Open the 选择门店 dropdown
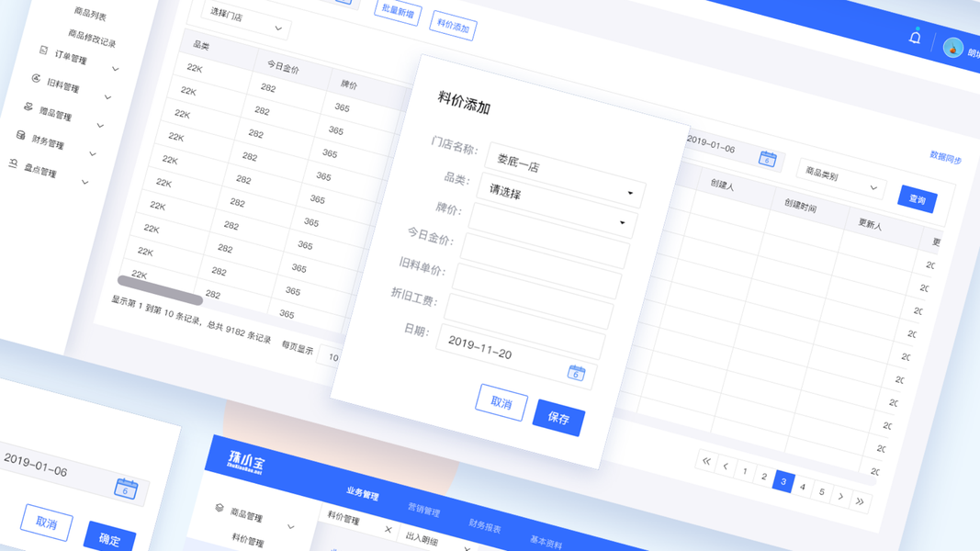980x551 pixels. [x=246, y=20]
